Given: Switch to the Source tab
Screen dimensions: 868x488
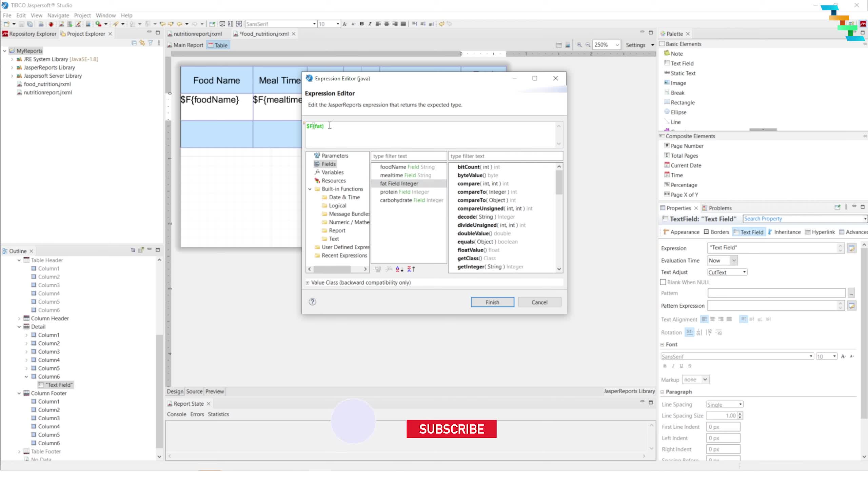Looking at the screenshot, I should 194,391.
